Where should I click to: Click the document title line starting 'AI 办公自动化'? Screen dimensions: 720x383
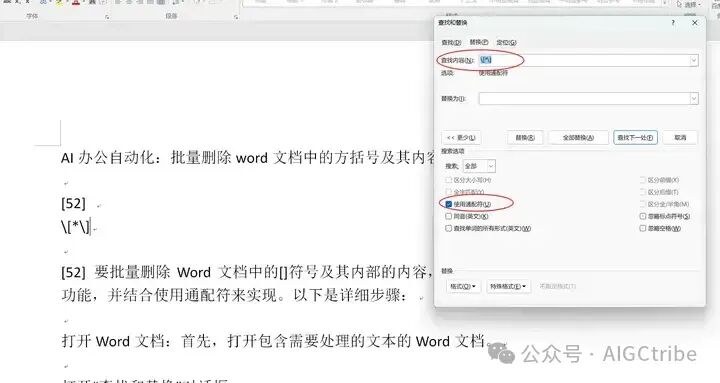(248, 158)
